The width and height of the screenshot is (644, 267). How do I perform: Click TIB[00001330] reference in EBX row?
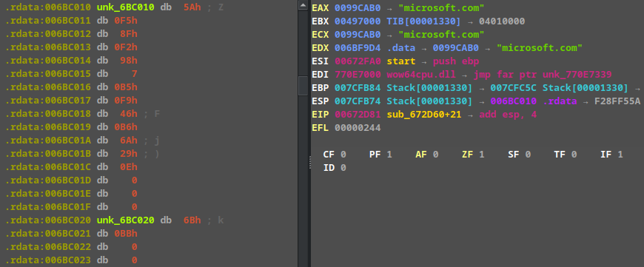424,21
